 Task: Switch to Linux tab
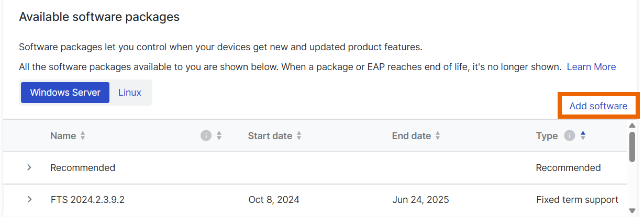(x=129, y=93)
